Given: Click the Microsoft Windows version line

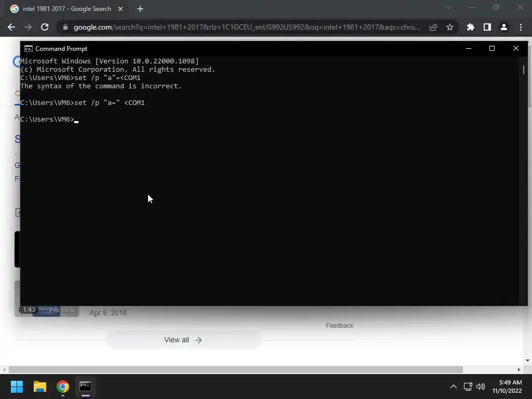Looking at the screenshot, I should coord(110,61).
